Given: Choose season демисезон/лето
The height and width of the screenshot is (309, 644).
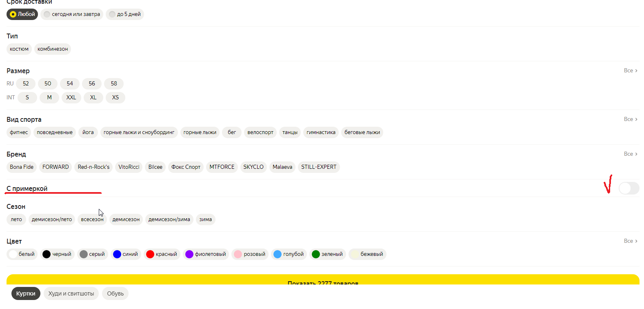Looking at the screenshot, I should tap(52, 219).
